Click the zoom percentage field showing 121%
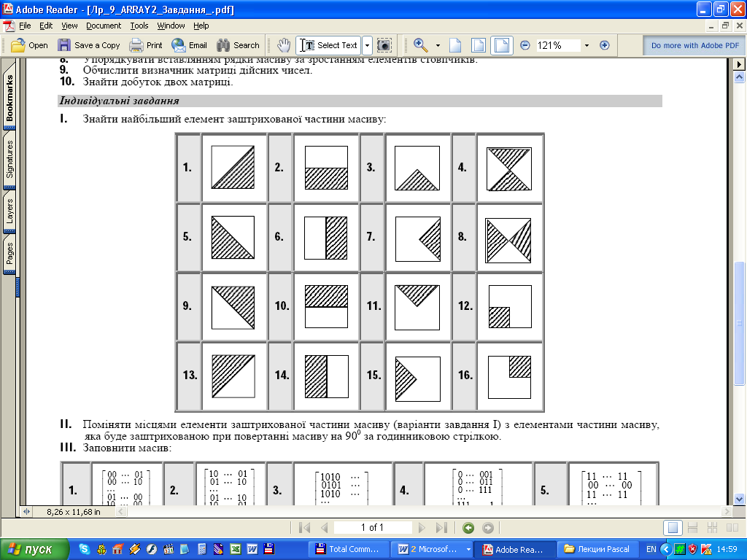The width and height of the screenshot is (747, 560). coord(558,45)
